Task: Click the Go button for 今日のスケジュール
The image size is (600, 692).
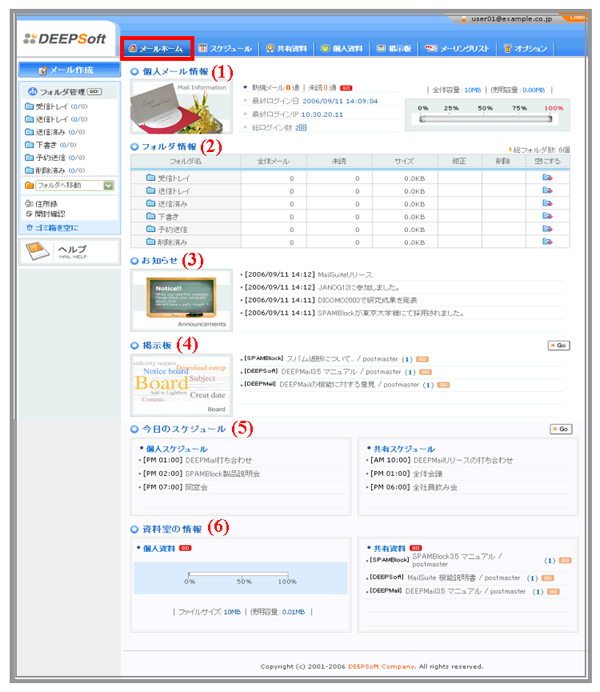Action: click(561, 429)
